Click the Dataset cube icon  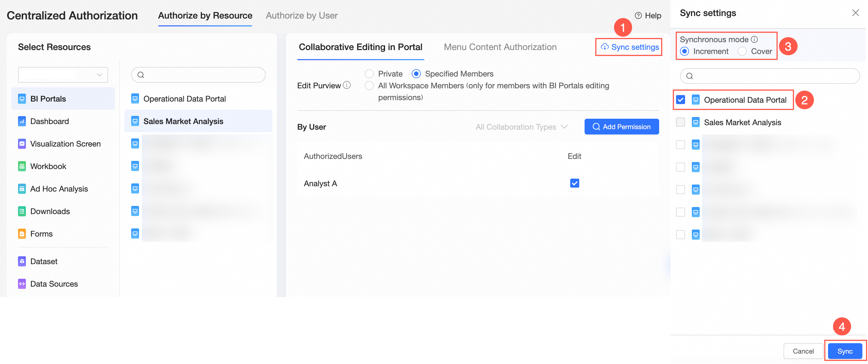22,261
